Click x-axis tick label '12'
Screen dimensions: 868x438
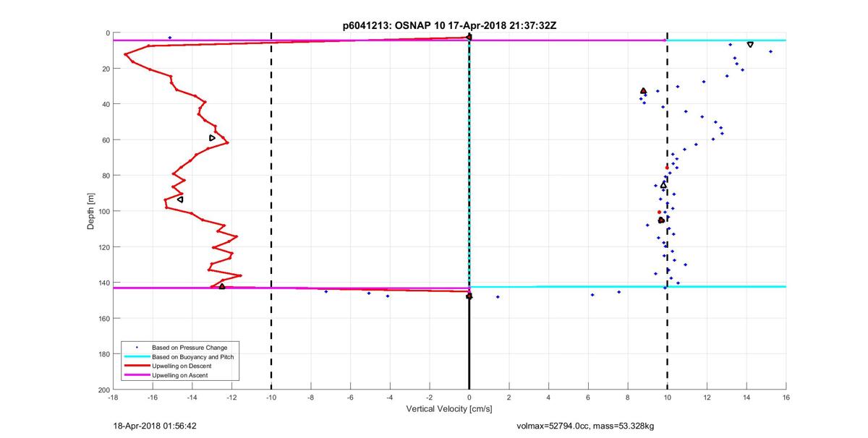tap(707, 398)
